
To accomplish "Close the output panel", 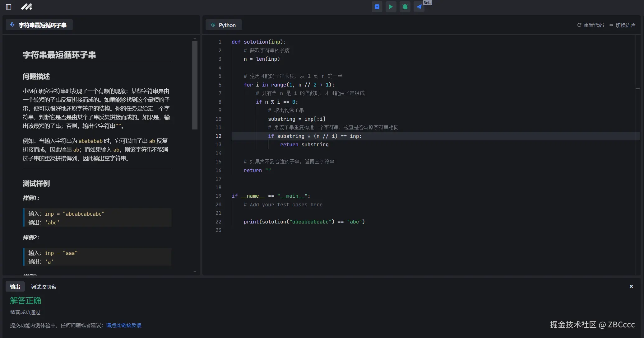I will 631,286.
